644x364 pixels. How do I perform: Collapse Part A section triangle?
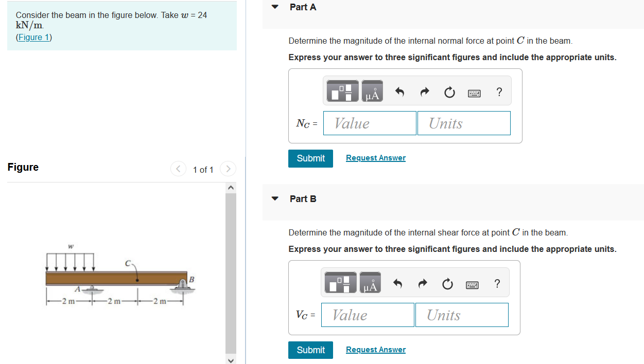tap(275, 7)
